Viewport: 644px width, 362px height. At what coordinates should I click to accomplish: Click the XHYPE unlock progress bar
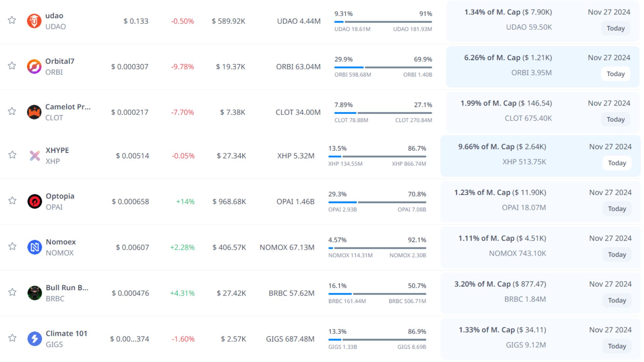[x=377, y=157]
